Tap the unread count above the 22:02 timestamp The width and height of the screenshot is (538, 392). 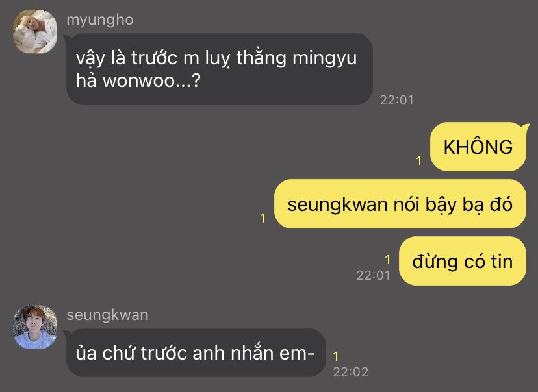click(336, 356)
